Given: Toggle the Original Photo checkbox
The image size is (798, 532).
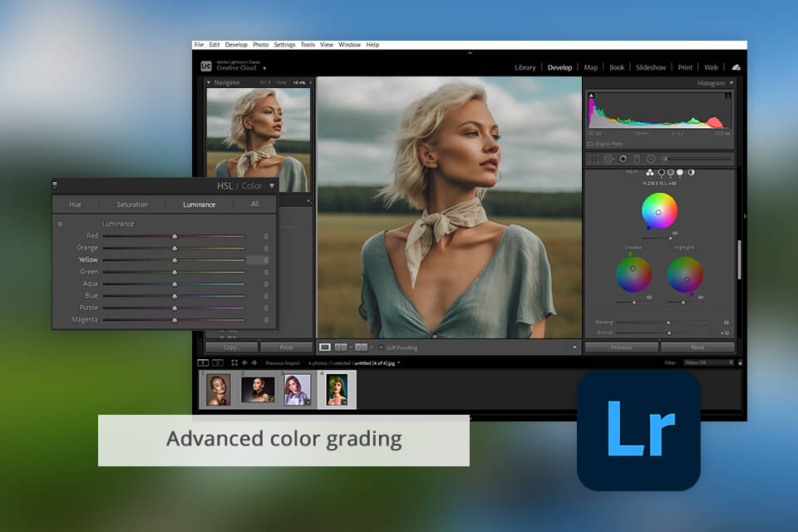Looking at the screenshot, I should [x=590, y=144].
